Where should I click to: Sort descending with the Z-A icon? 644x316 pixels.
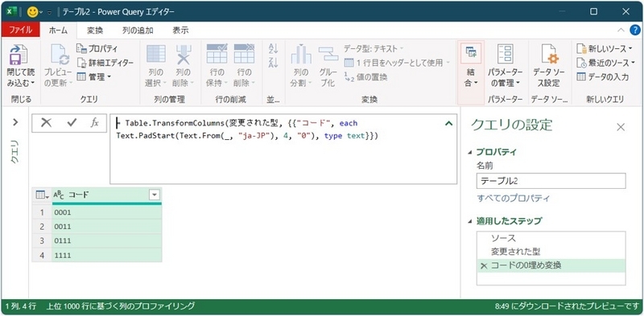pyautogui.click(x=273, y=62)
